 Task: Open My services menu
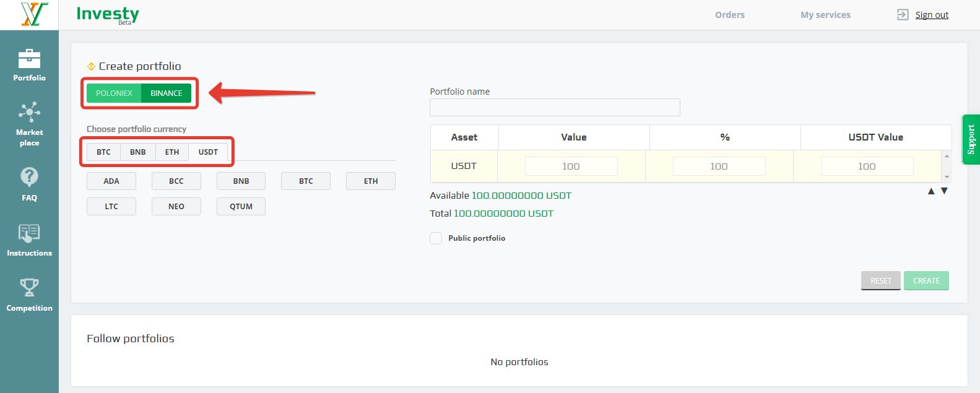825,15
